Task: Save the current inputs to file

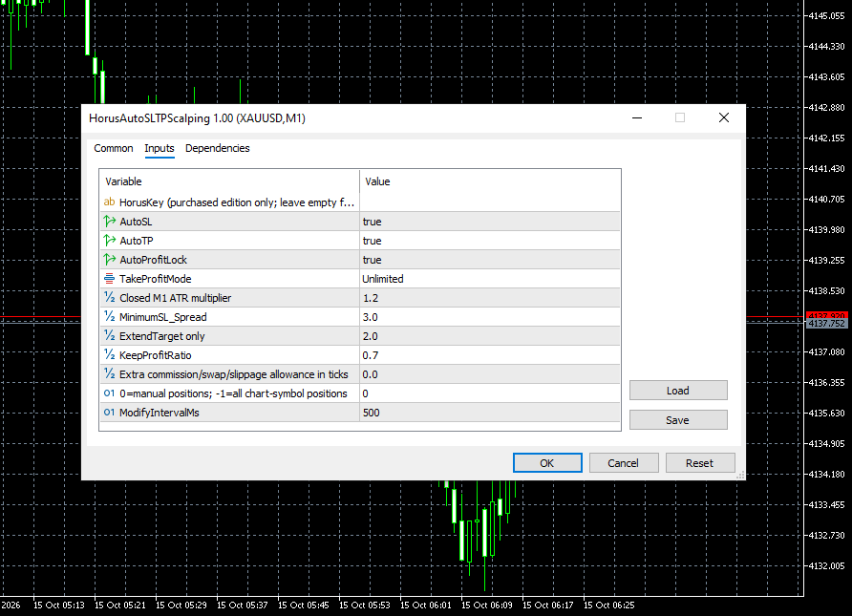Action: pyautogui.click(x=678, y=420)
